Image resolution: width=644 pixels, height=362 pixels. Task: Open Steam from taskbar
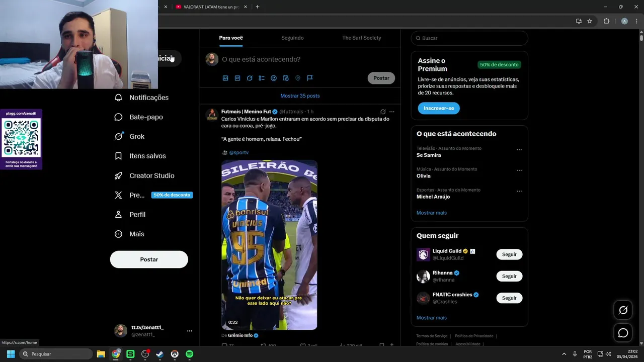[x=159, y=354]
